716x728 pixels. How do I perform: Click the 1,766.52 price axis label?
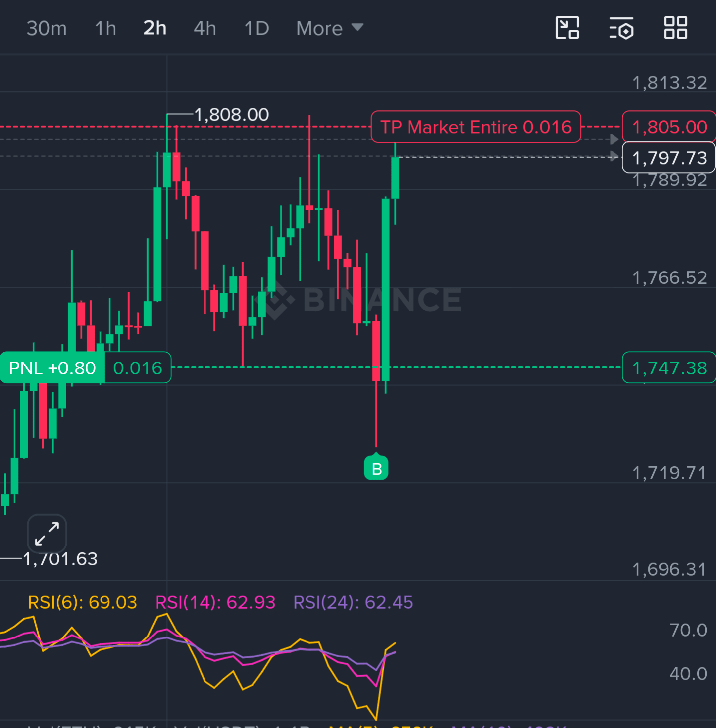(x=669, y=278)
